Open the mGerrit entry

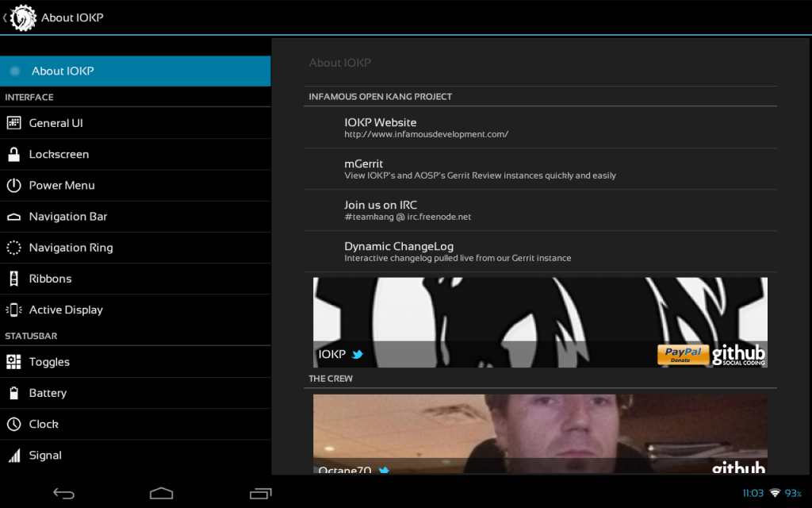tap(540, 169)
